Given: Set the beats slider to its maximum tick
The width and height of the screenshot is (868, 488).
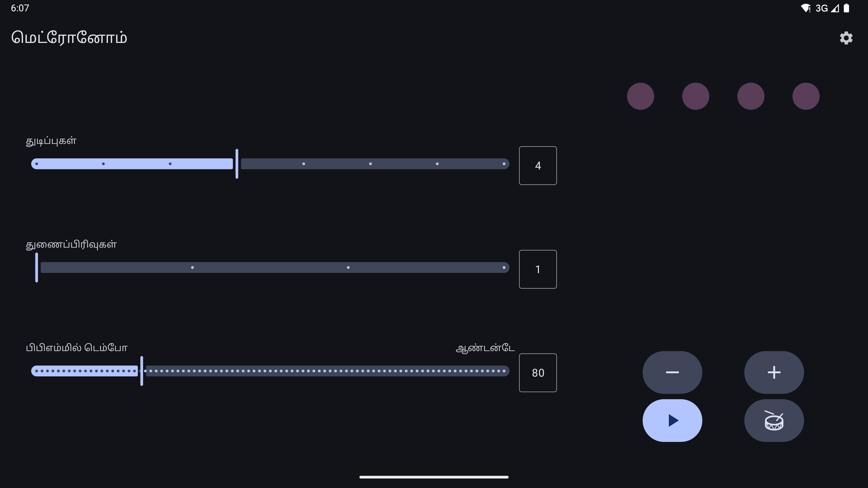Looking at the screenshot, I should point(504,164).
